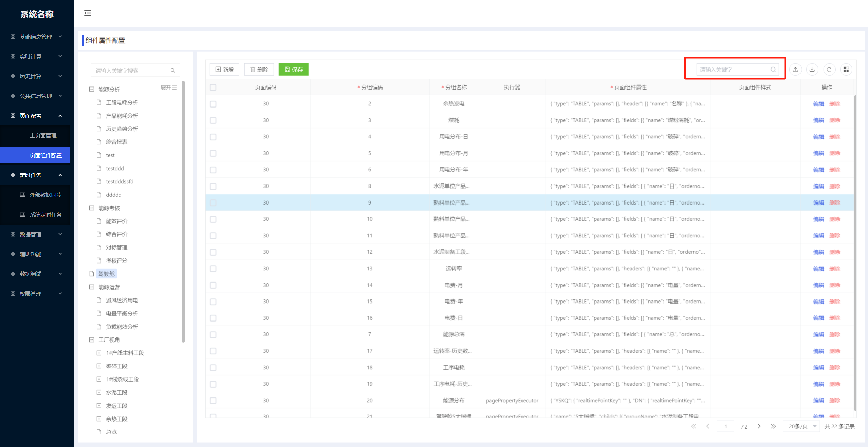Go to the next page arrow
868x447 pixels.
(x=759, y=426)
